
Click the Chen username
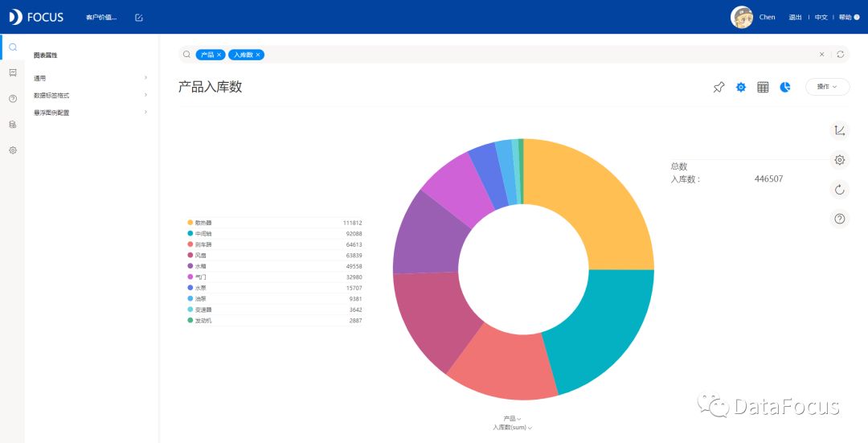click(768, 17)
